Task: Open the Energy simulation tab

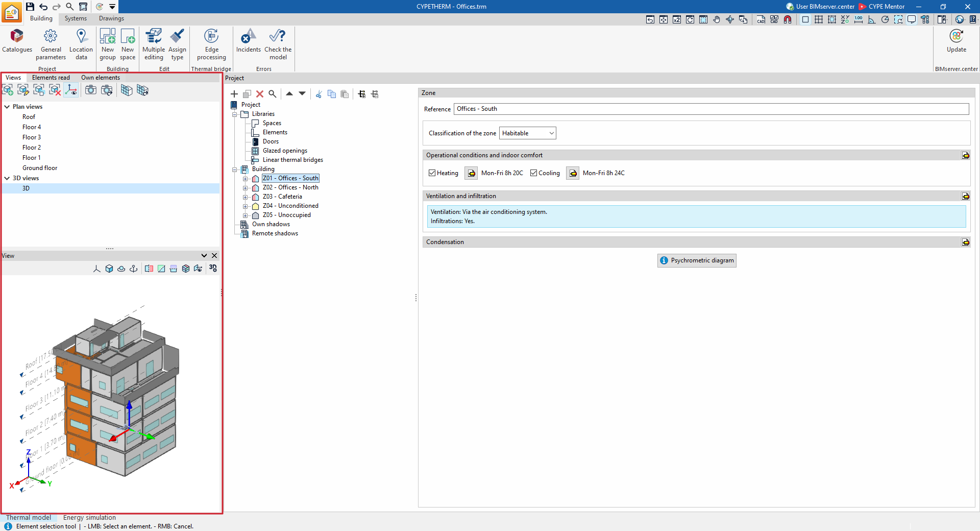Action: click(x=89, y=518)
